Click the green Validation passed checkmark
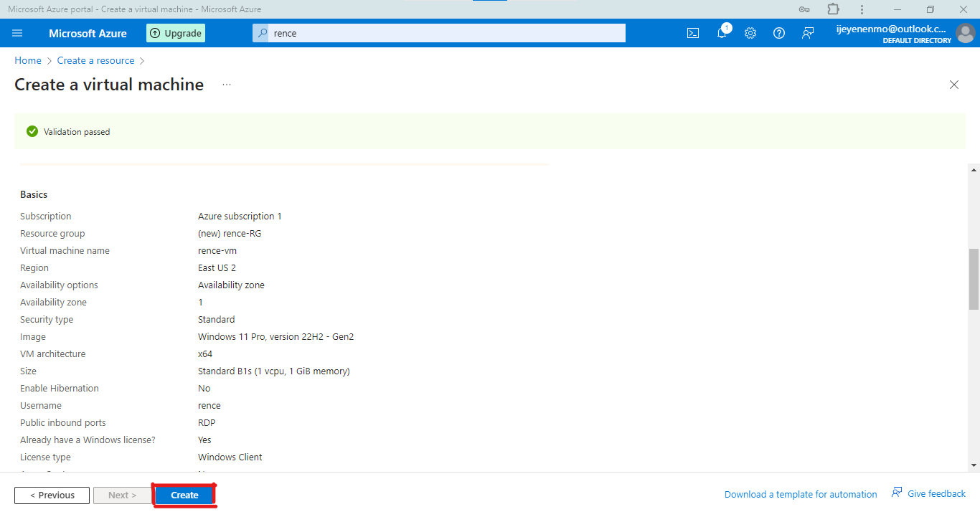The image size is (980, 522). 32,131
